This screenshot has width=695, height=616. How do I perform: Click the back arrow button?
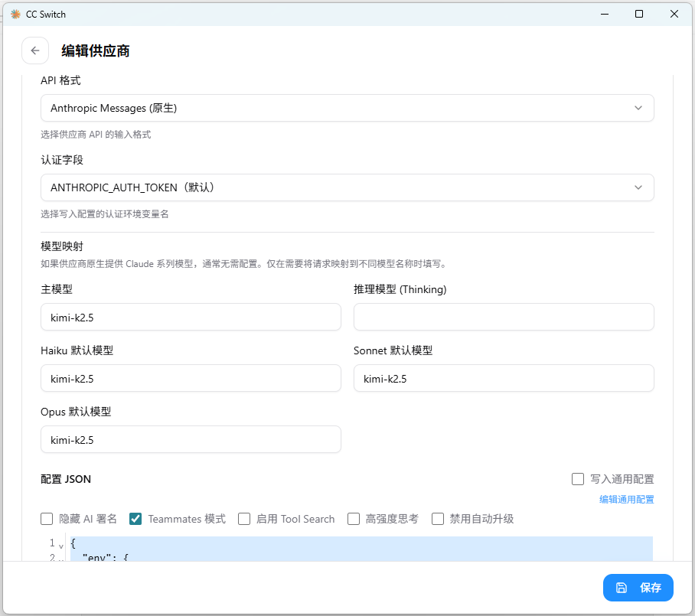[x=35, y=51]
